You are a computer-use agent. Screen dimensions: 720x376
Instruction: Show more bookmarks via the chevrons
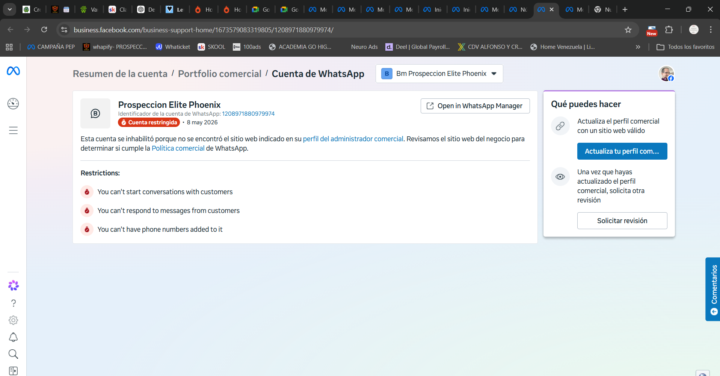click(x=638, y=47)
